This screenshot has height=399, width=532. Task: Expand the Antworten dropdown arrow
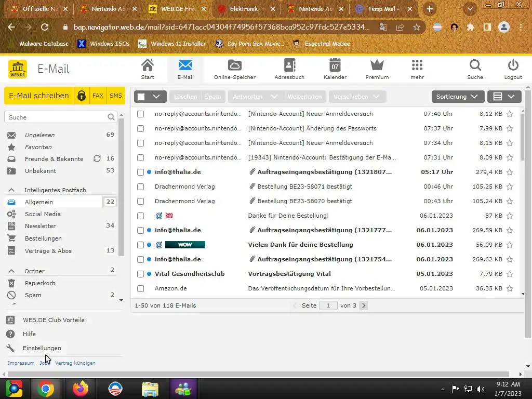274,97
